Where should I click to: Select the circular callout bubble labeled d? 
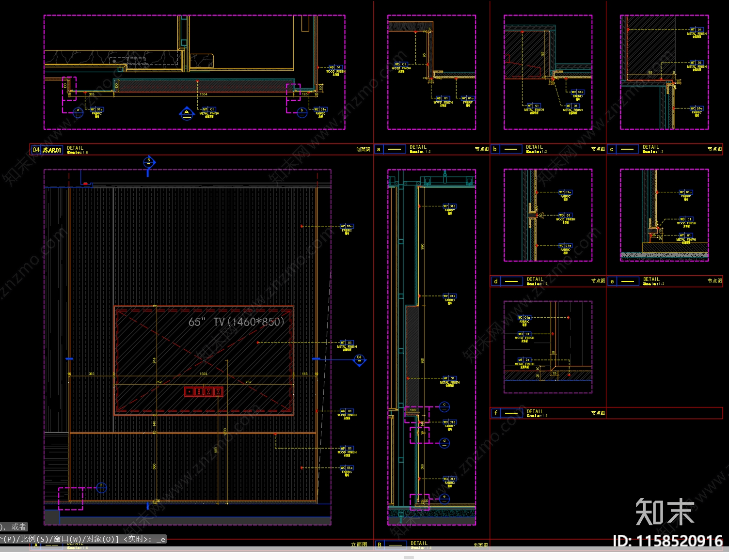pyautogui.click(x=444, y=442)
